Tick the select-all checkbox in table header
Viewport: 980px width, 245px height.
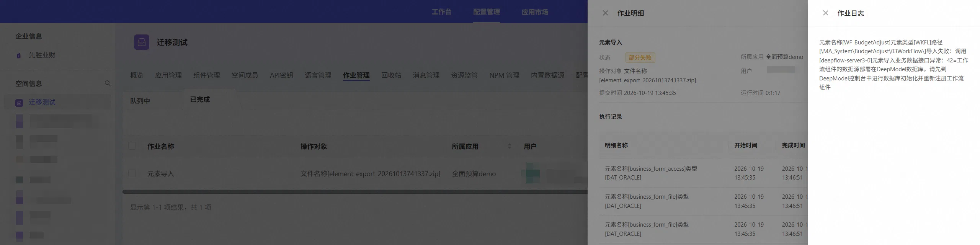[132, 146]
